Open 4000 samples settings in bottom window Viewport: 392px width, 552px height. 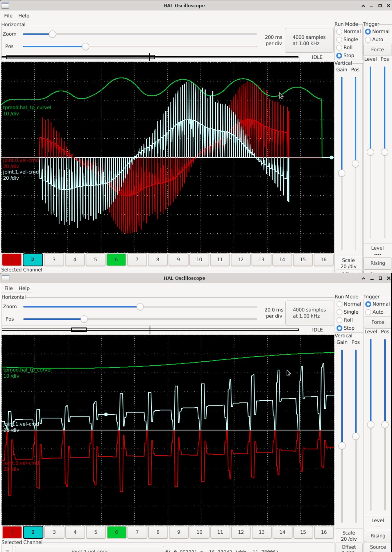coord(309,313)
